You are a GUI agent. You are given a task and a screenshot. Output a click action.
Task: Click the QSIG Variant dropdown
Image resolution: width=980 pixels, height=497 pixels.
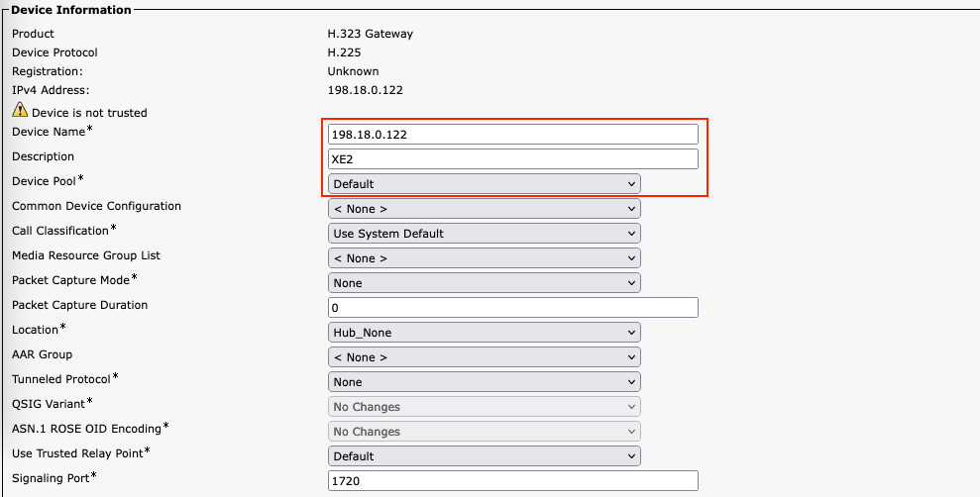484,407
